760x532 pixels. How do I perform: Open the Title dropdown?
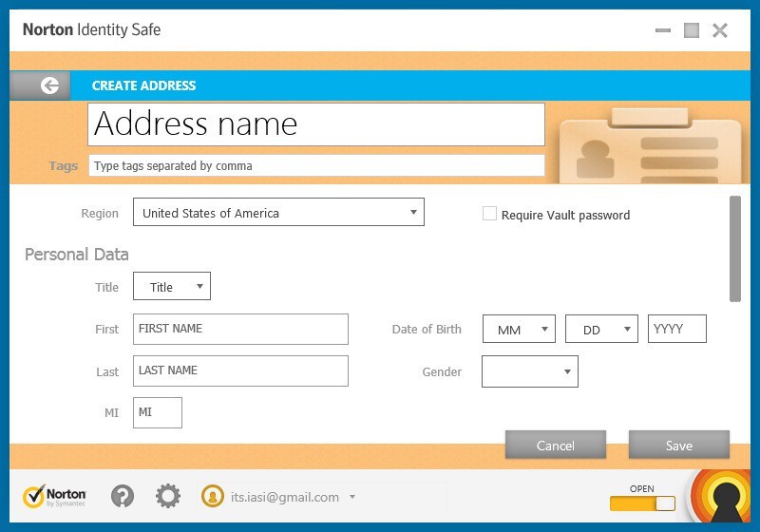click(172, 286)
